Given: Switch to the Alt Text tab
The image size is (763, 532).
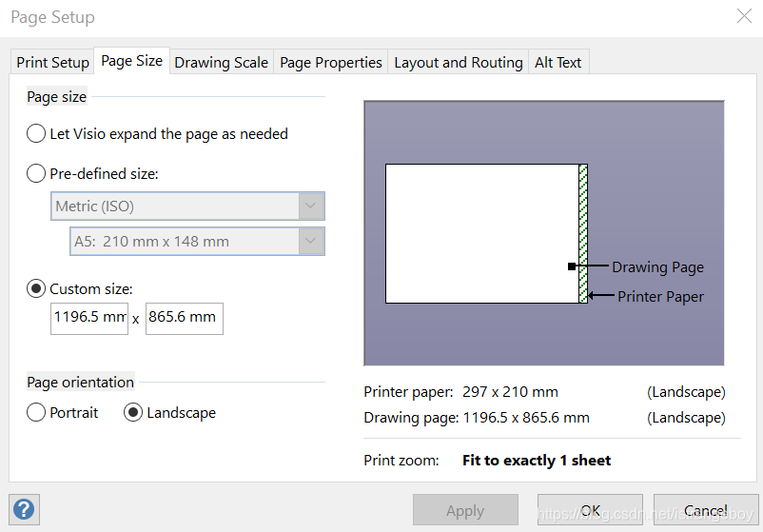Looking at the screenshot, I should (x=558, y=62).
